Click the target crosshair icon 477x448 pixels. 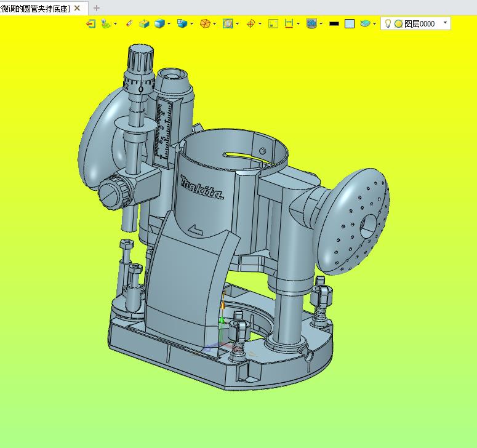coord(251,24)
